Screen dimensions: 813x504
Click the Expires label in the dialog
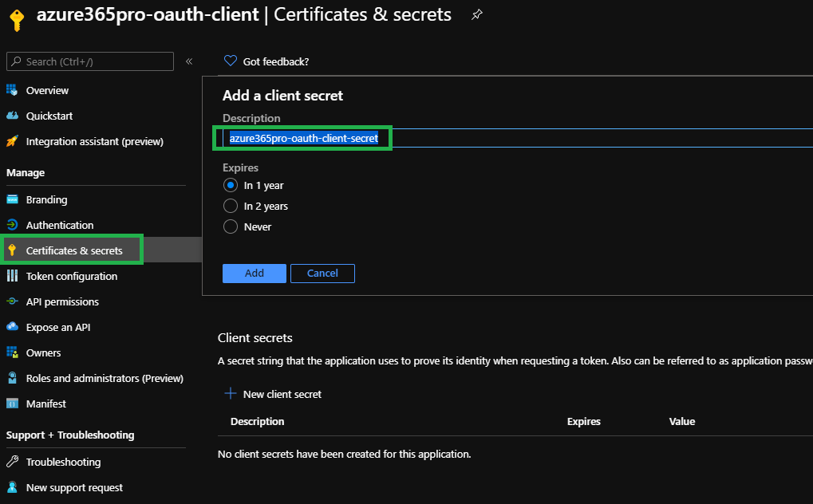(240, 168)
